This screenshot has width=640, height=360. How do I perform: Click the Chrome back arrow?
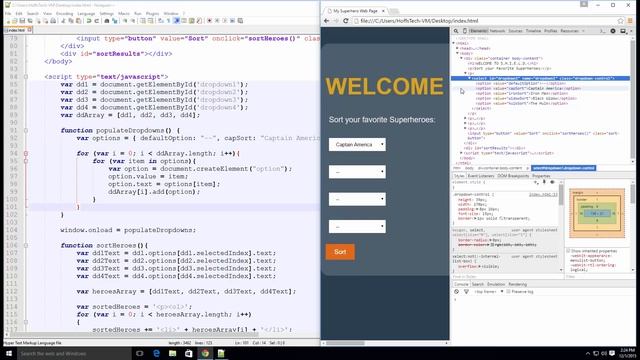pyautogui.click(x=327, y=21)
